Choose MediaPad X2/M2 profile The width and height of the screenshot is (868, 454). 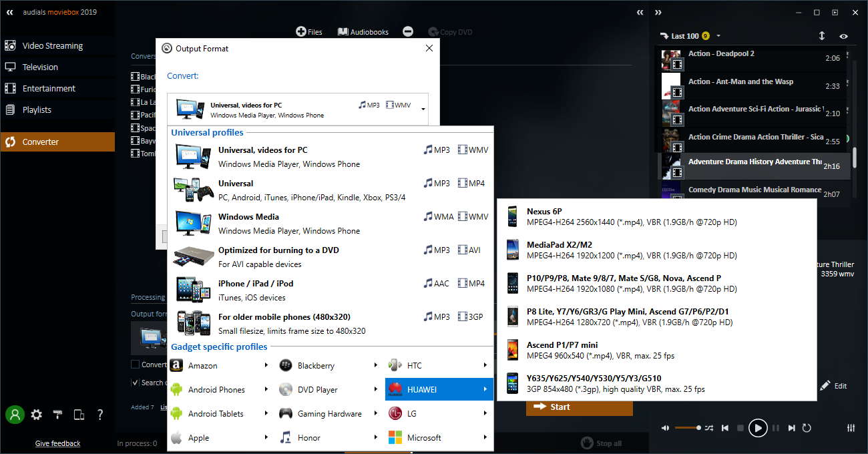pyautogui.click(x=657, y=250)
